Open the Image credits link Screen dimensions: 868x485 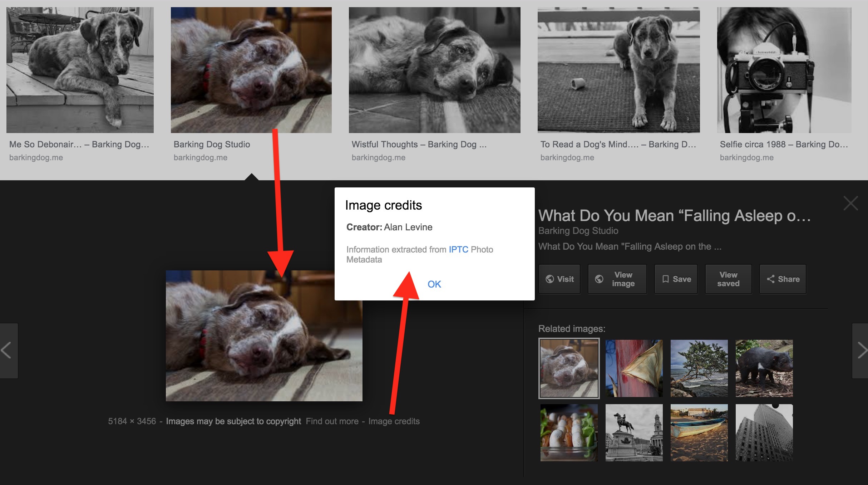(394, 421)
